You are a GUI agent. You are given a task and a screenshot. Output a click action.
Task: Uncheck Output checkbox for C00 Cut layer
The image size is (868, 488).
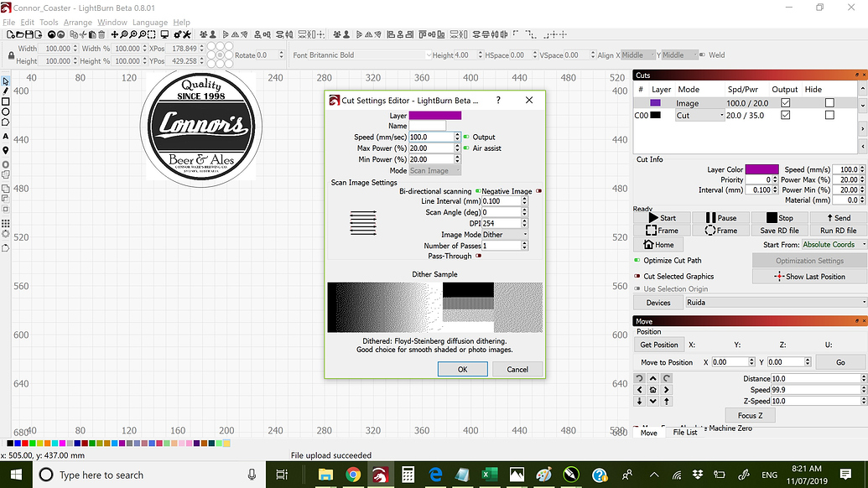(x=785, y=115)
